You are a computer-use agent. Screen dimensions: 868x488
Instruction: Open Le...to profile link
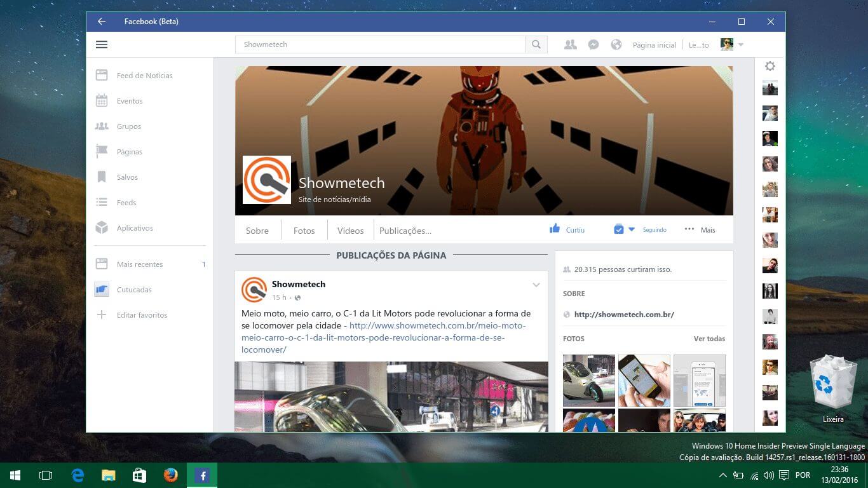pos(699,45)
